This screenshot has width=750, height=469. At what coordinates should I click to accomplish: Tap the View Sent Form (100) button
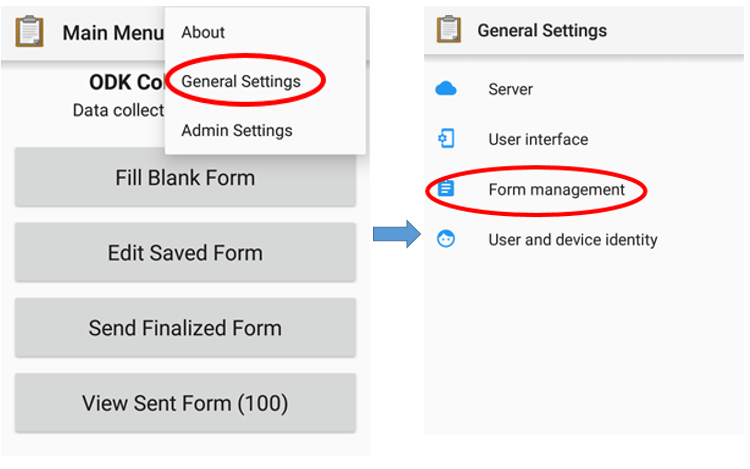coord(185,403)
